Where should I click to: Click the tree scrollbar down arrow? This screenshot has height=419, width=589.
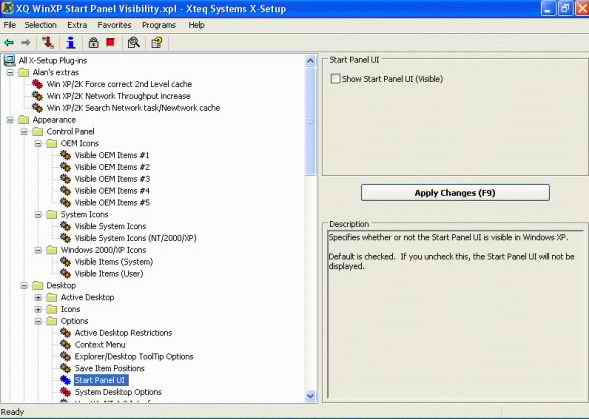[310, 395]
